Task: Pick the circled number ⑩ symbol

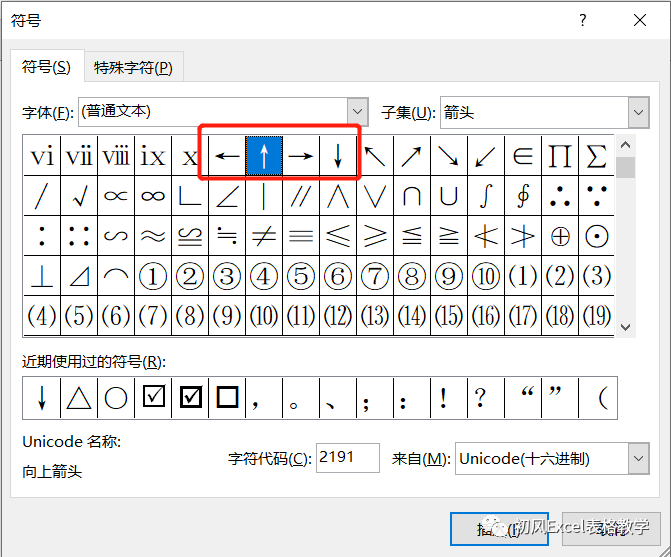Action: [x=486, y=276]
